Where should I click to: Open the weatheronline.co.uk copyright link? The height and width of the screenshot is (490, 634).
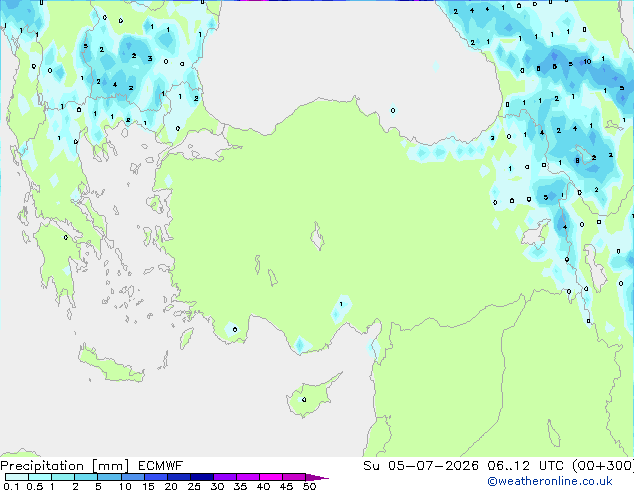point(549,481)
